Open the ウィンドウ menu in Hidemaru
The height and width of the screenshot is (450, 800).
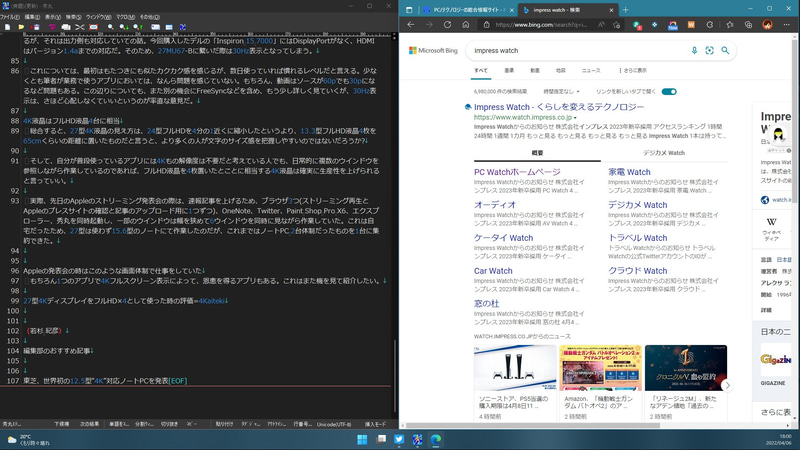98,17
